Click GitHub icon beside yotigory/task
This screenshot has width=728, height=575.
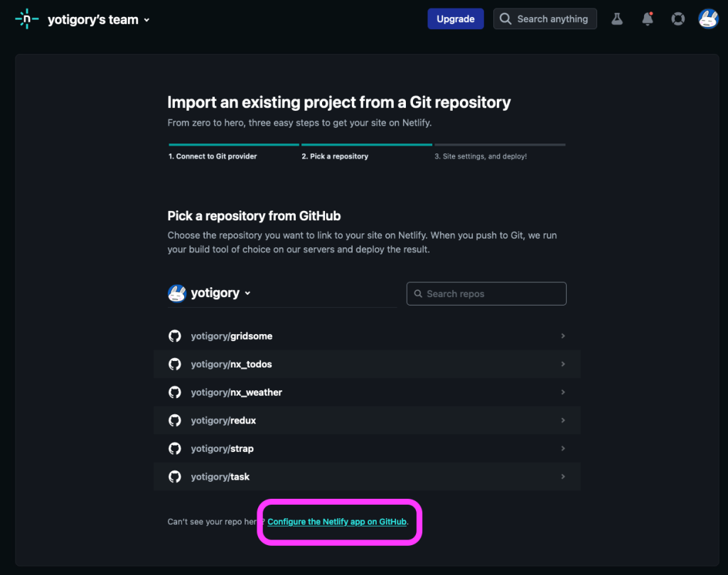point(175,477)
